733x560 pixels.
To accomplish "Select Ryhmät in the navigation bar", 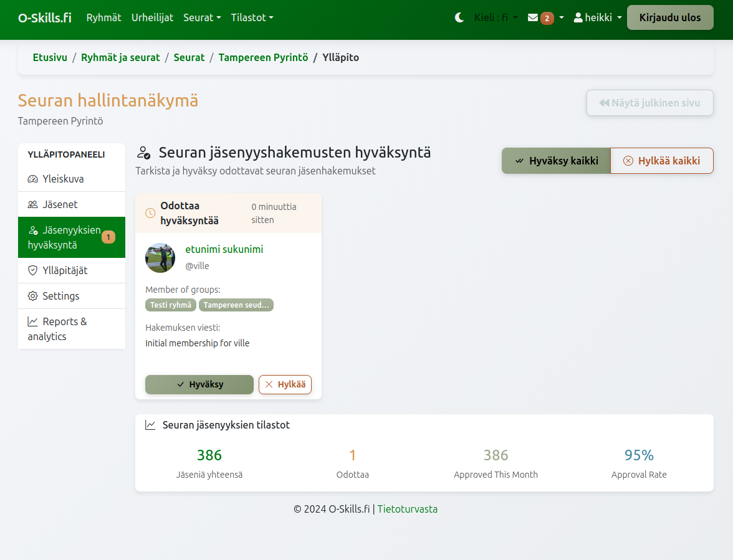I will pyautogui.click(x=103, y=18).
